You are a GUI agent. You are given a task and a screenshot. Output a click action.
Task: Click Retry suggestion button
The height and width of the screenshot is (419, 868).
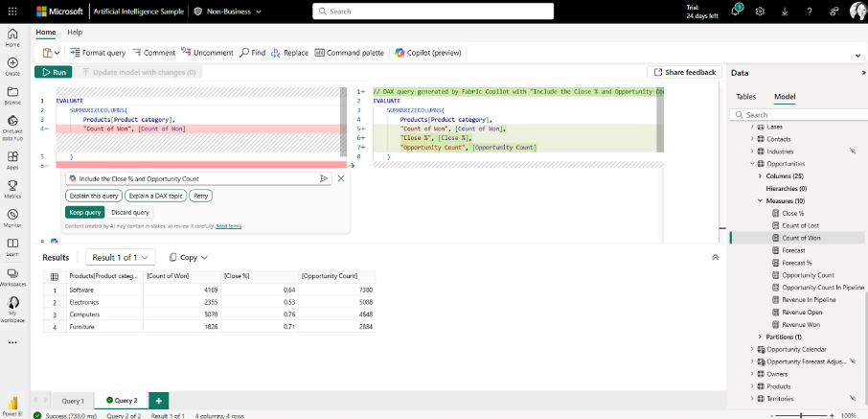tap(201, 196)
